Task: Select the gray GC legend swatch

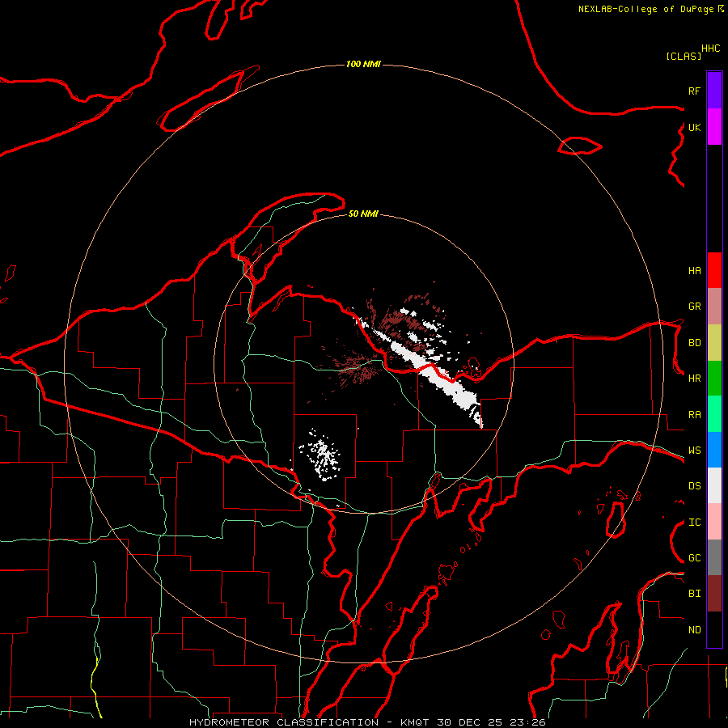Action: (714, 557)
